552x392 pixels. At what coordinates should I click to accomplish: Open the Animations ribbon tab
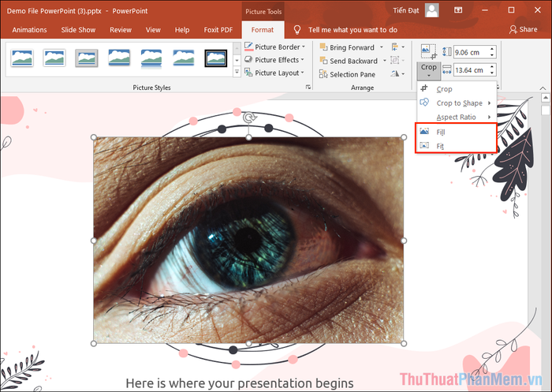[30, 30]
